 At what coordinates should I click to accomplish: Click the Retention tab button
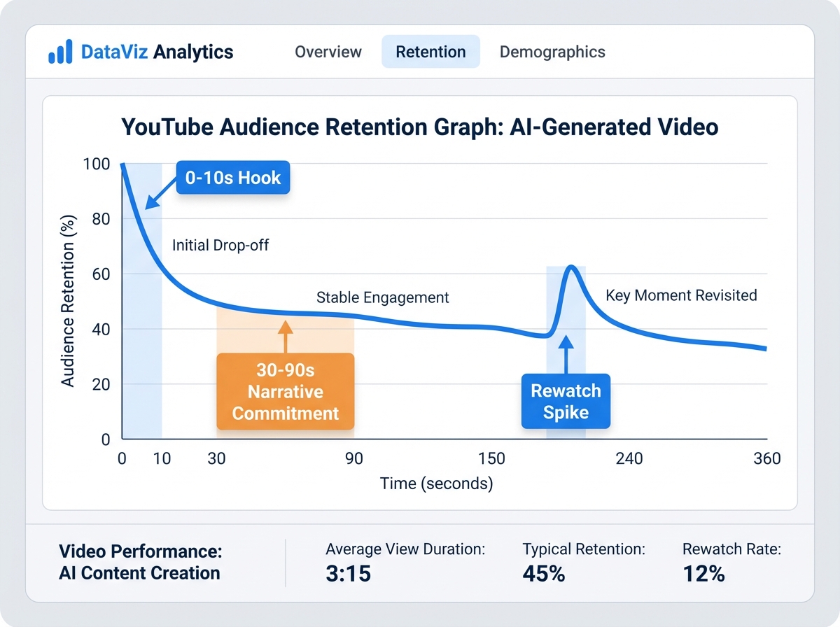pyautogui.click(x=430, y=52)
